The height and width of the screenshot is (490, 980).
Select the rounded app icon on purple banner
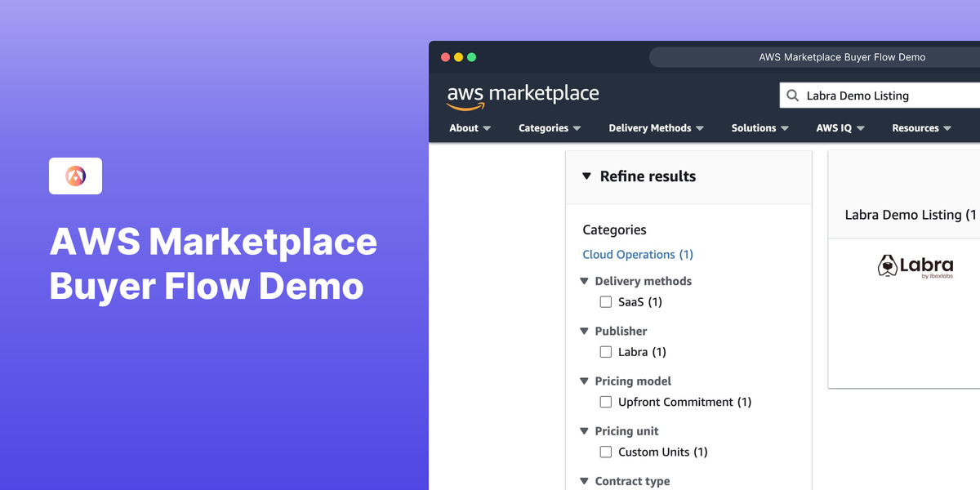[x=75, y=176]
